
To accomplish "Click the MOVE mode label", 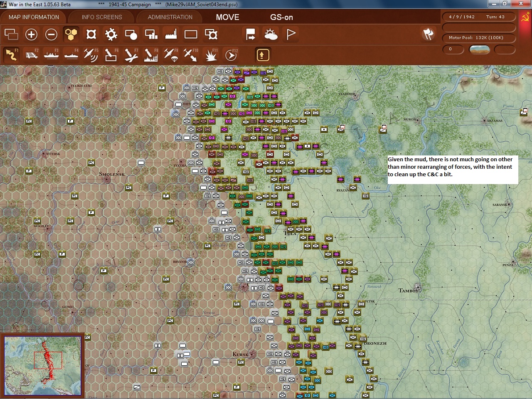I will pyautogui.click(x=227, y=17).
